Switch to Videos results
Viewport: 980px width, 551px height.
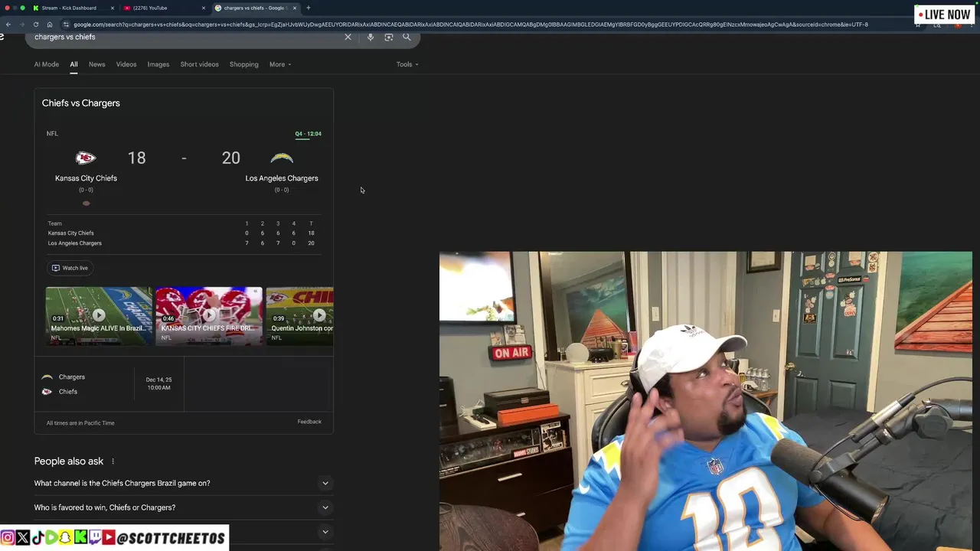click(x=126, y=64)
